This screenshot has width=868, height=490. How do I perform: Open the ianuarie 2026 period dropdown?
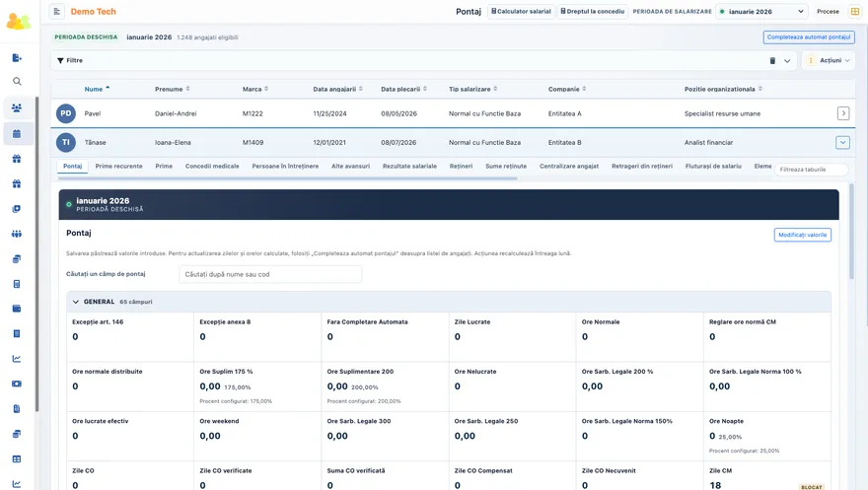pyautogui.click(x=761, y=11)
